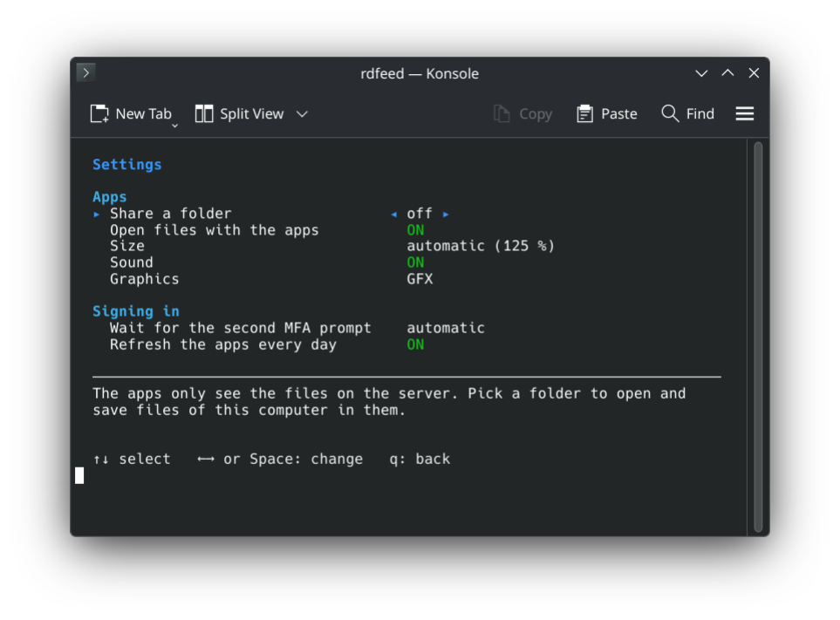The image size is (840, 620).
Task: Open a New Tab in Konsole
Action: pos(131,113)
